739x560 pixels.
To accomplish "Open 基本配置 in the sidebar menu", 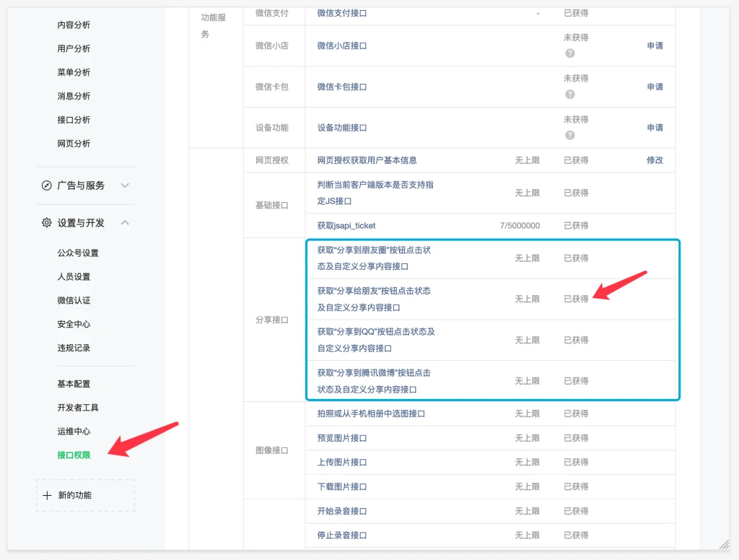I will pyautogui.click(x=74, y=384).
